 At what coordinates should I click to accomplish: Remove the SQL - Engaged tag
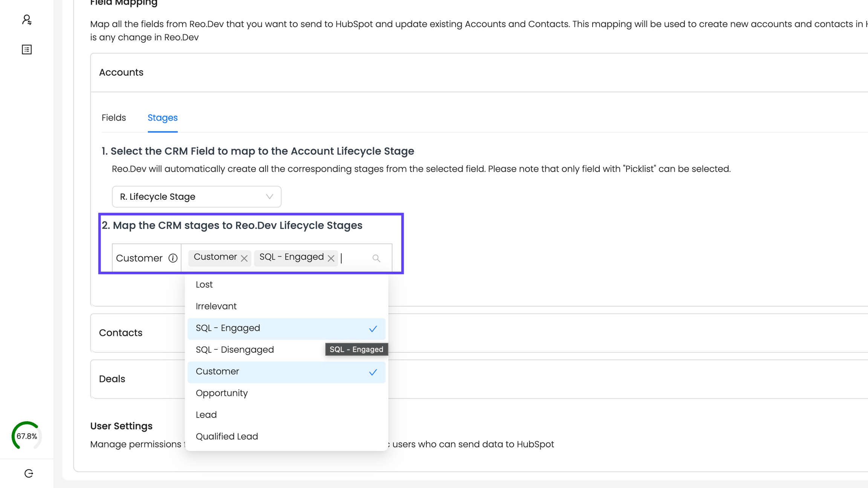click(331, 258)
